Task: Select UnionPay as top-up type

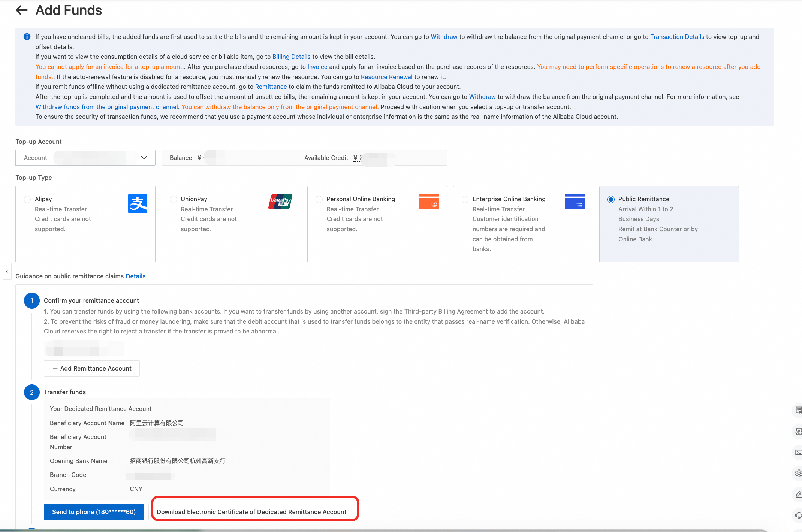Action: coord(173,199)
